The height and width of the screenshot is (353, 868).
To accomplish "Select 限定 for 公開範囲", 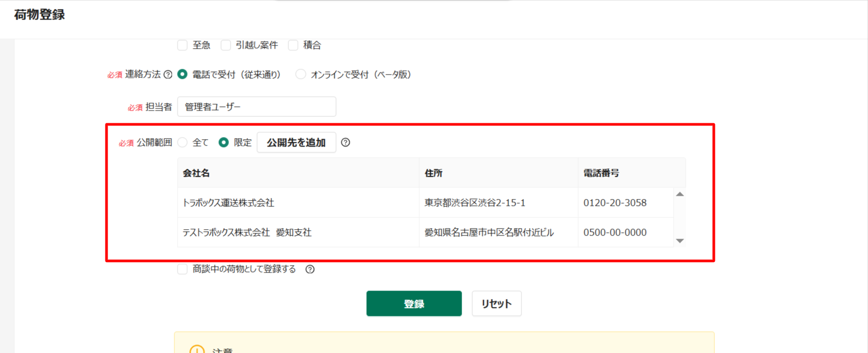I will pyautogui.click(x=224, y=142).
